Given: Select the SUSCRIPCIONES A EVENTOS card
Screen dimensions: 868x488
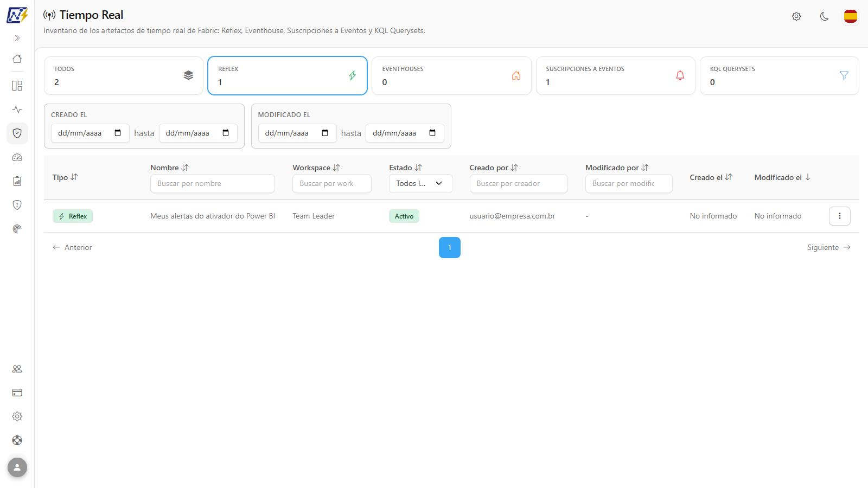Looking at the screenshot, I should 615,76.
